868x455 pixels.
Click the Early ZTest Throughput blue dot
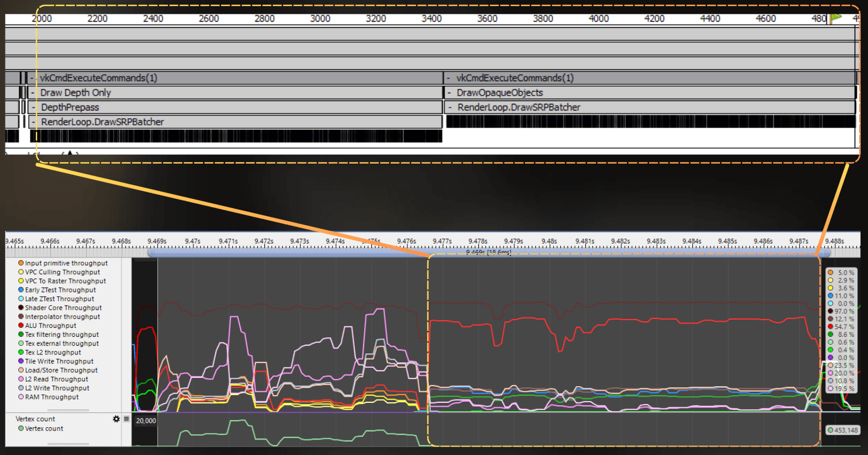tap(21, 290)
